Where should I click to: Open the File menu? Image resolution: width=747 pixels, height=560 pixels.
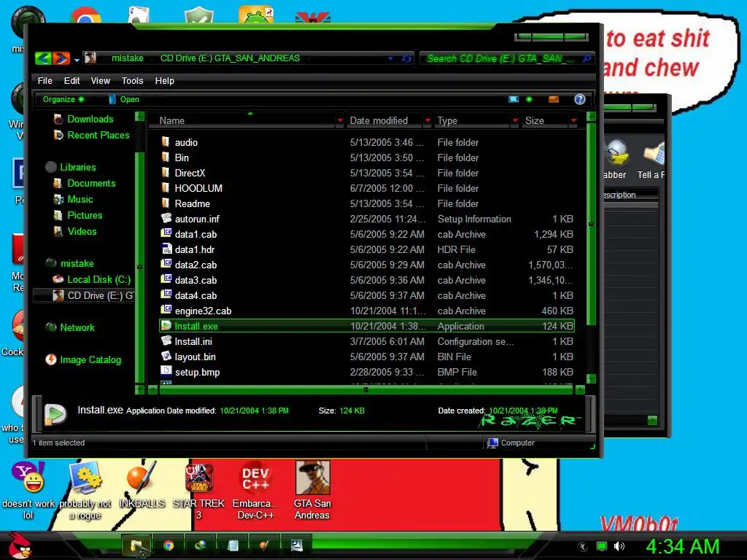pos(44,80)
